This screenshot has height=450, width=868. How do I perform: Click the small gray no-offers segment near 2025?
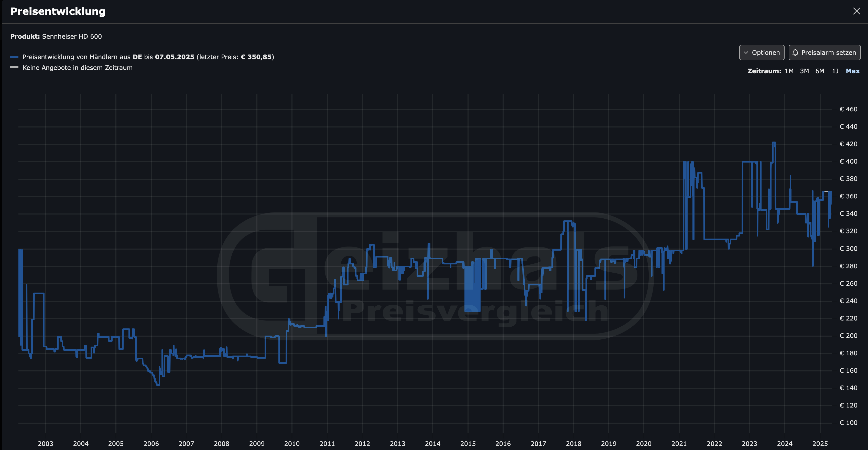click(x=826, y=191)
